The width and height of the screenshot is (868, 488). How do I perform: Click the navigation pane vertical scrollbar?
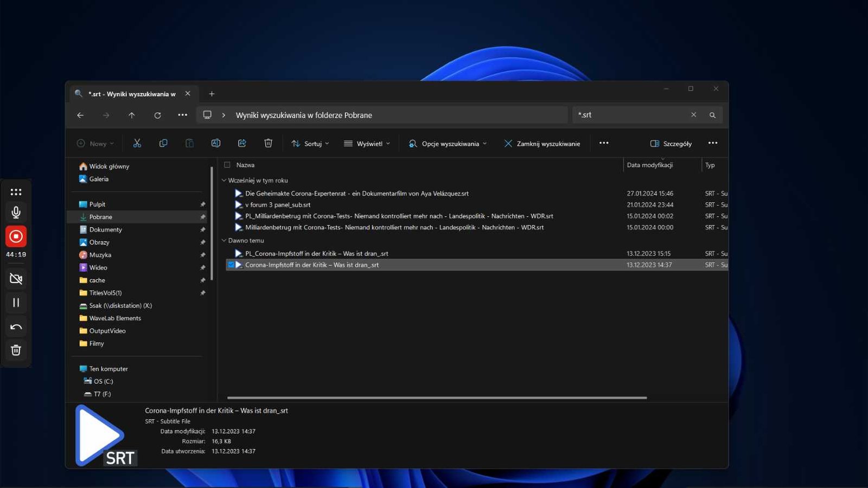(212, 223)
